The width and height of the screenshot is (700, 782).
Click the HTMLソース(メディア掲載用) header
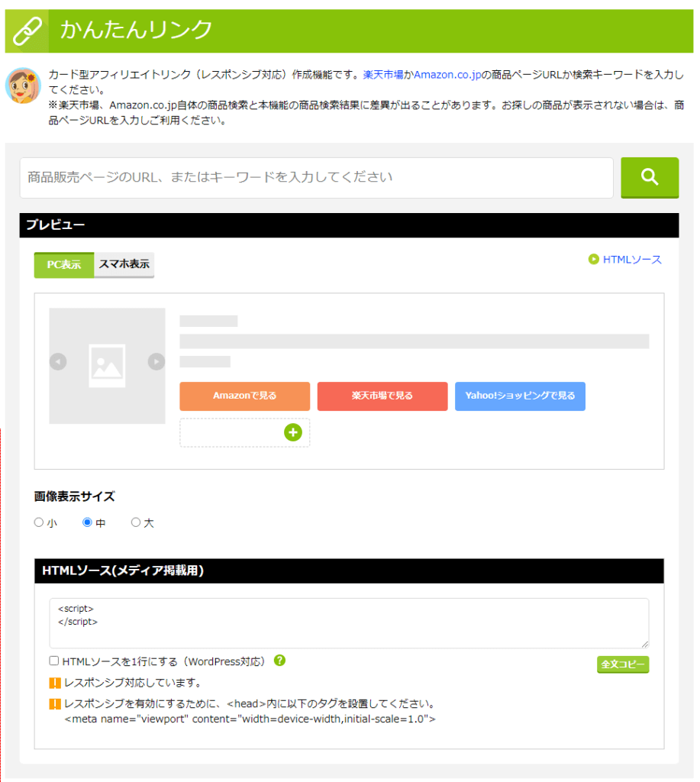(x=349, y=570)
